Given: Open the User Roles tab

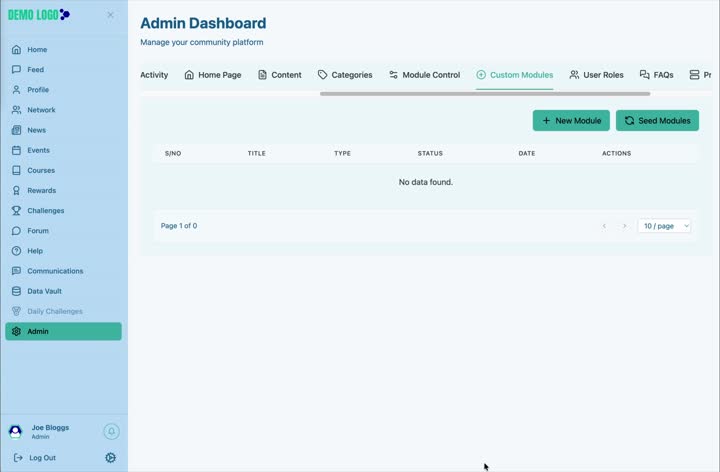Looking at the screenshot, I should pyautogui.click(x=596, y=75).
